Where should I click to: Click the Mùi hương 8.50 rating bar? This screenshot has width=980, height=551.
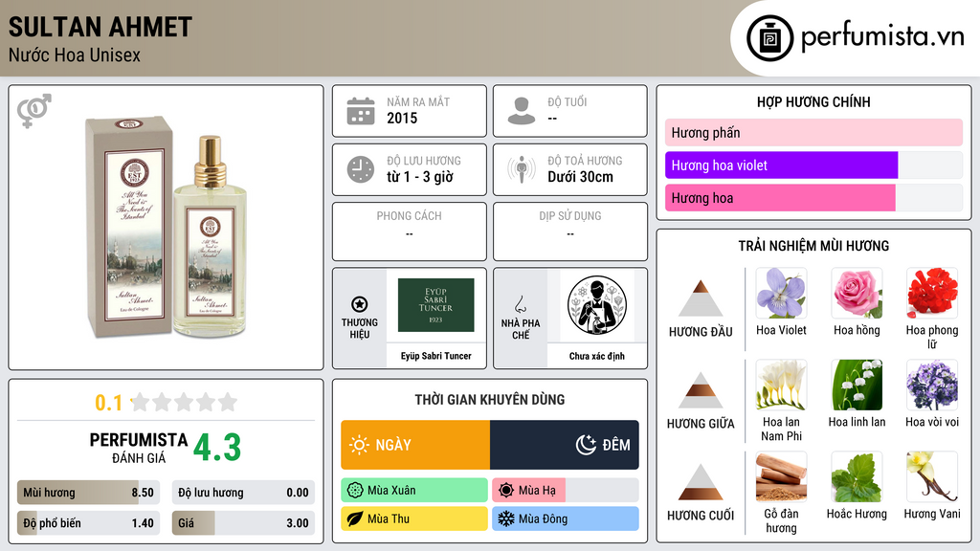point(88,493)
